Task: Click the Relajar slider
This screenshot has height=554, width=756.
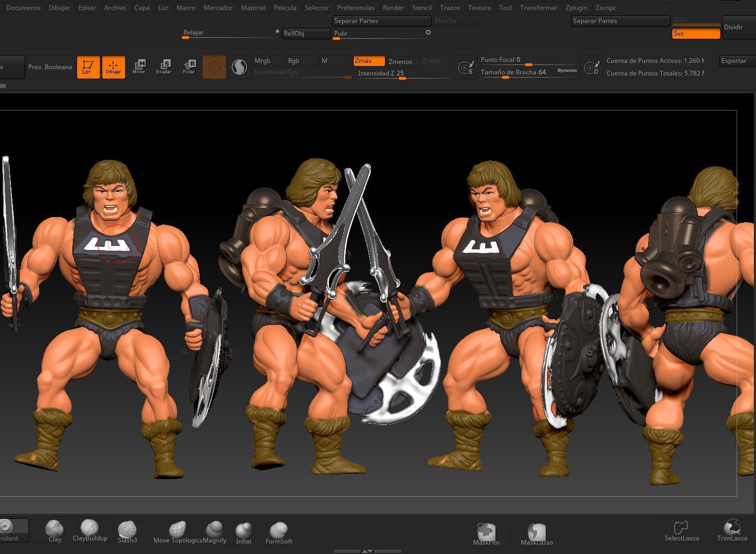Action: (229, 33)
